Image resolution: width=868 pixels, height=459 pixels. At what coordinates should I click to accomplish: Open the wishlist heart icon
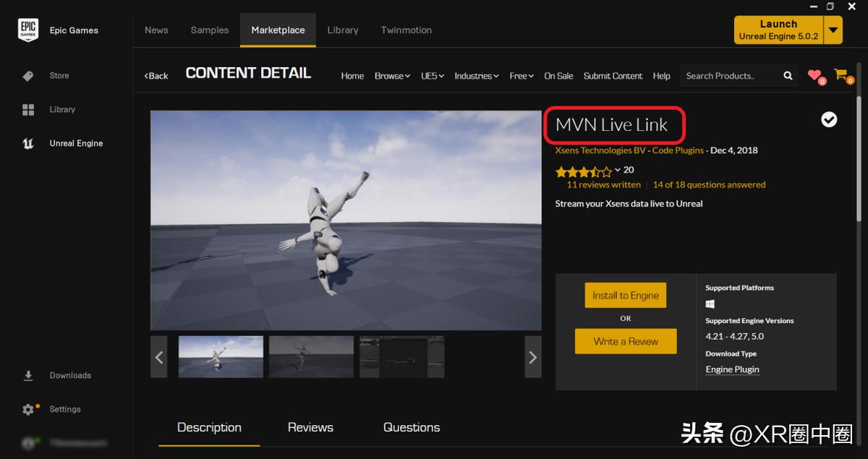pos(814,75)
